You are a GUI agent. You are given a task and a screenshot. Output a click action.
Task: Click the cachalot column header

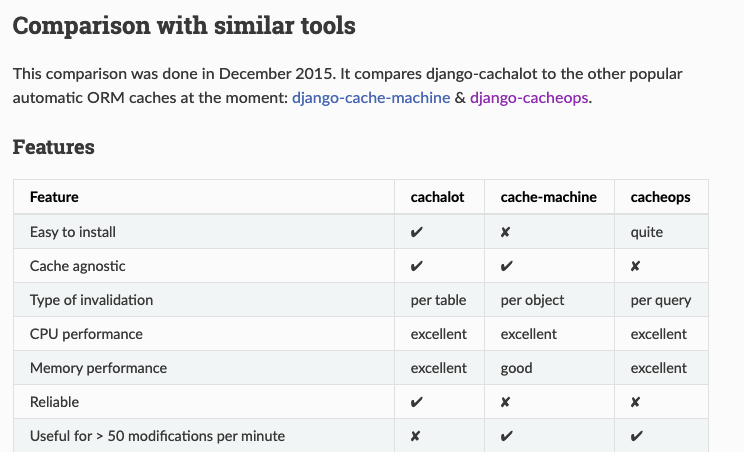pyautogui.click(x=437, y=197)
